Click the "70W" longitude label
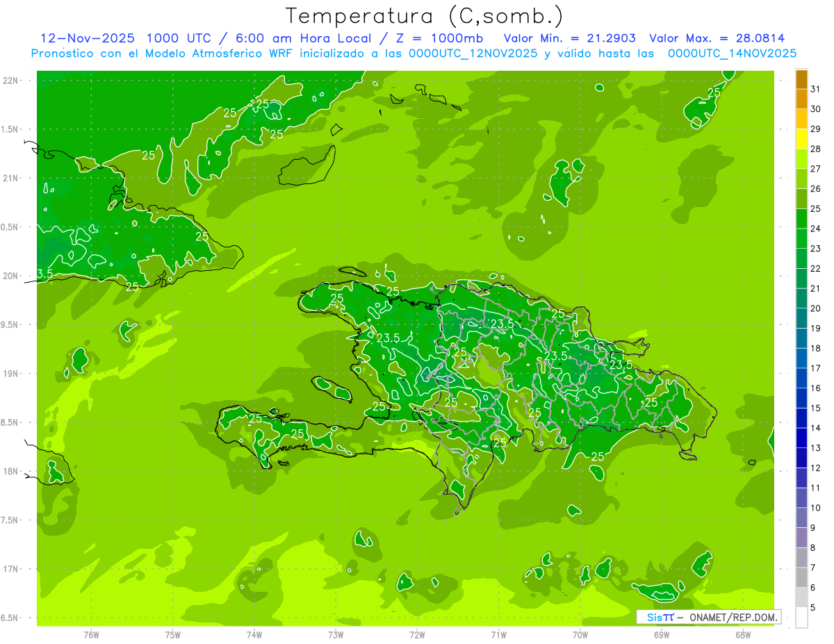The image size is (834, 644). point(580,635)
